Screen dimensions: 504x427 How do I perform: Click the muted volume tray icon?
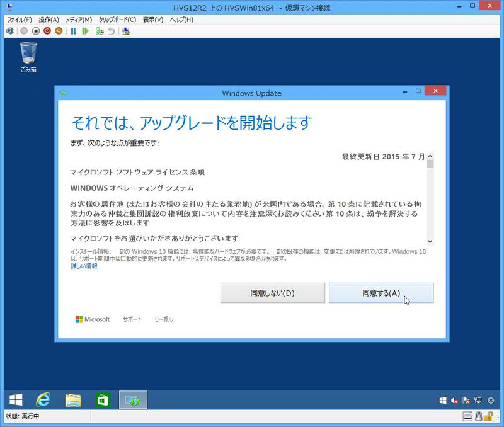pos(454,401)
